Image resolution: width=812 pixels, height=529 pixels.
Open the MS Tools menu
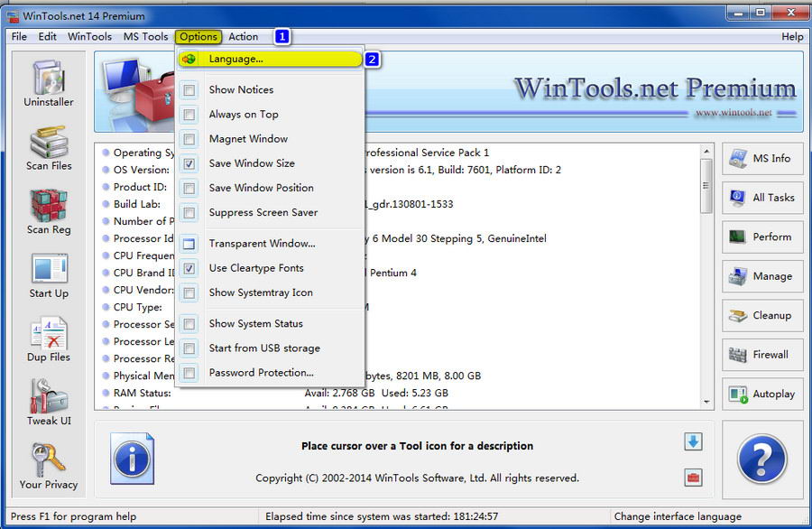[x=145, y=37]
